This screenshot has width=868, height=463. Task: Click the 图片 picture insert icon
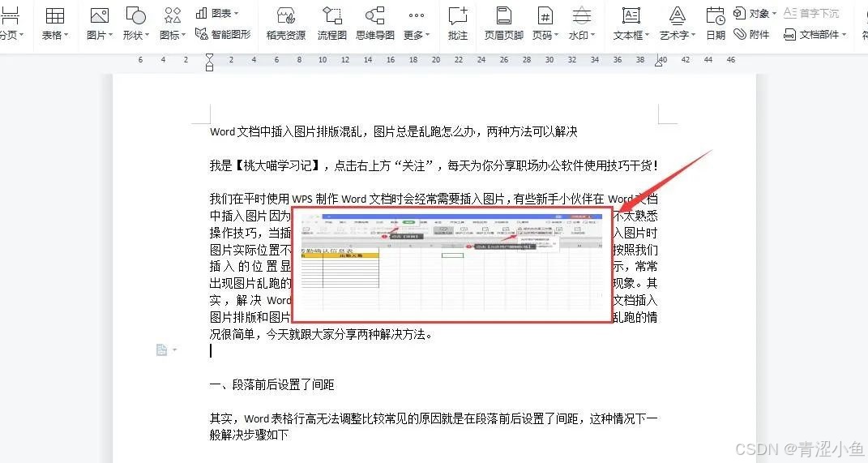point(99,15)
